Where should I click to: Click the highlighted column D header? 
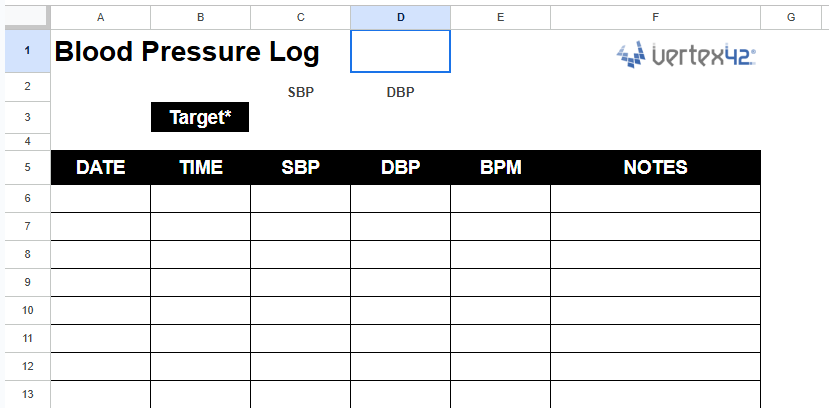click(x=400, y=17)
